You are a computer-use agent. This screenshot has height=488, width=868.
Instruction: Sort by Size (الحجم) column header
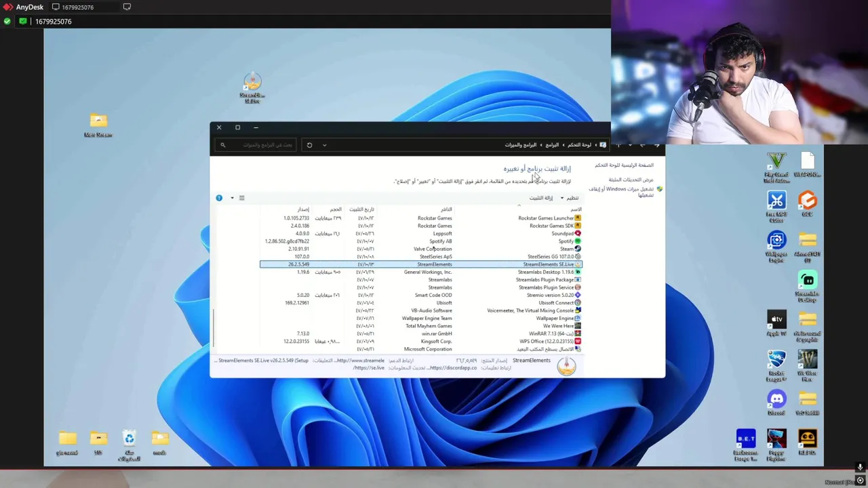336,209
